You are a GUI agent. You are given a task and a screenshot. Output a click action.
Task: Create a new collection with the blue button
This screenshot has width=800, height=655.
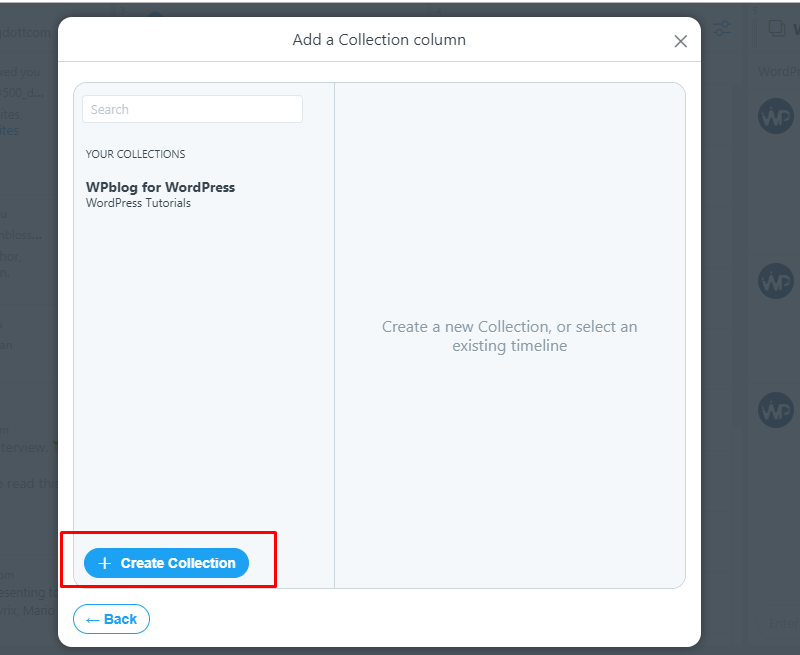click(166, 563)
